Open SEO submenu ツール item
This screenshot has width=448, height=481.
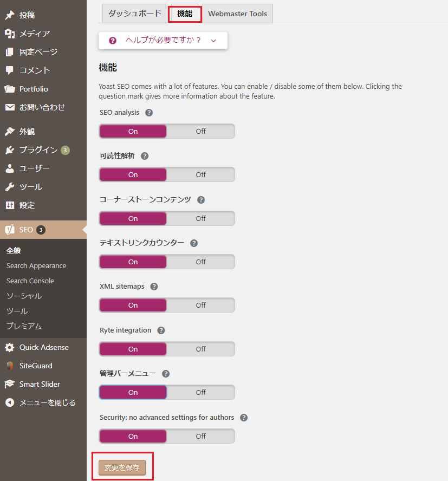17,311
